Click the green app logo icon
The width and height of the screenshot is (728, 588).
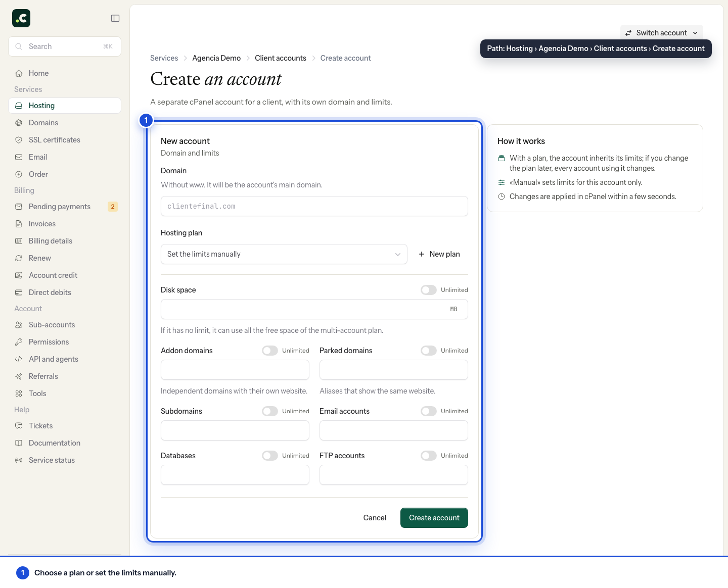pos(21,18)
